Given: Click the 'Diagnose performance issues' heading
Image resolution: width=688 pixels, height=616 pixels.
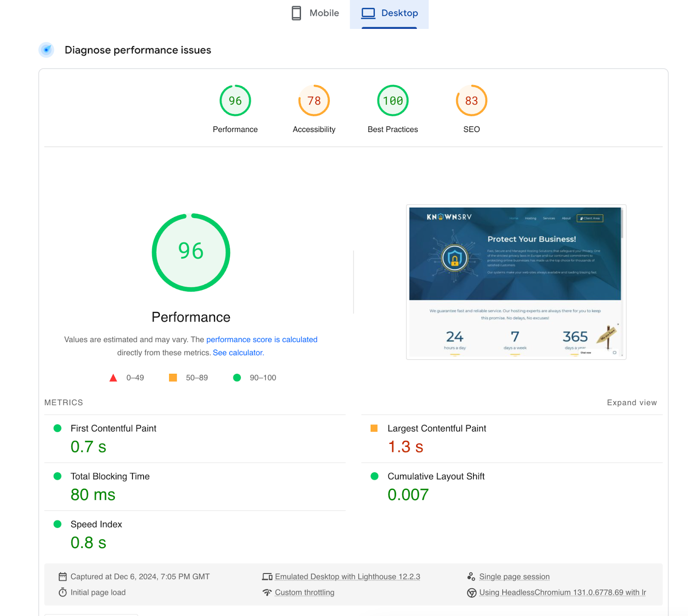Looking at the screenshot, I should click(138, 50).
